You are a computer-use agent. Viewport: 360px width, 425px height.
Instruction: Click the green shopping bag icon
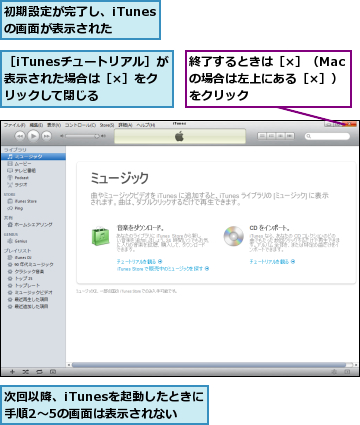pos(100,236)
